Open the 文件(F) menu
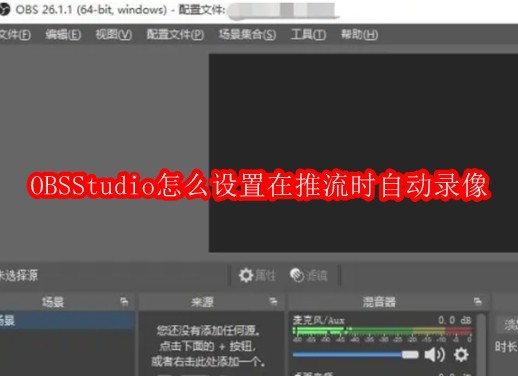 tap(15, 34)
